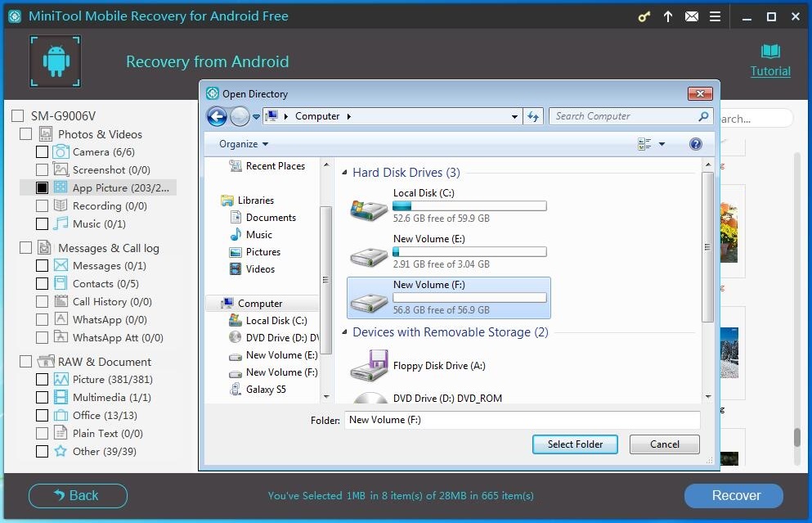Click the email feedback icon
This screenshot has height=523, width=812.
pyautogui.click(x=691, y=16)
